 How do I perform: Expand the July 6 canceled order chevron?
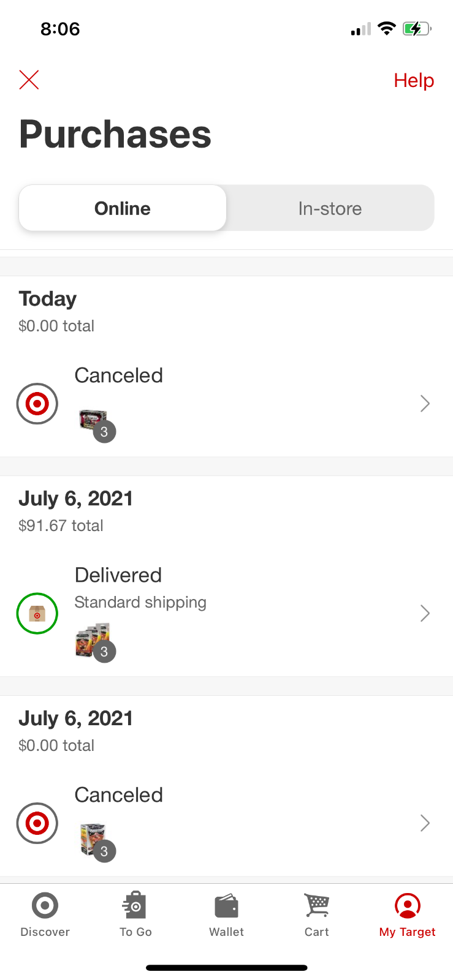pyautogui.click(x=425, y=823)
